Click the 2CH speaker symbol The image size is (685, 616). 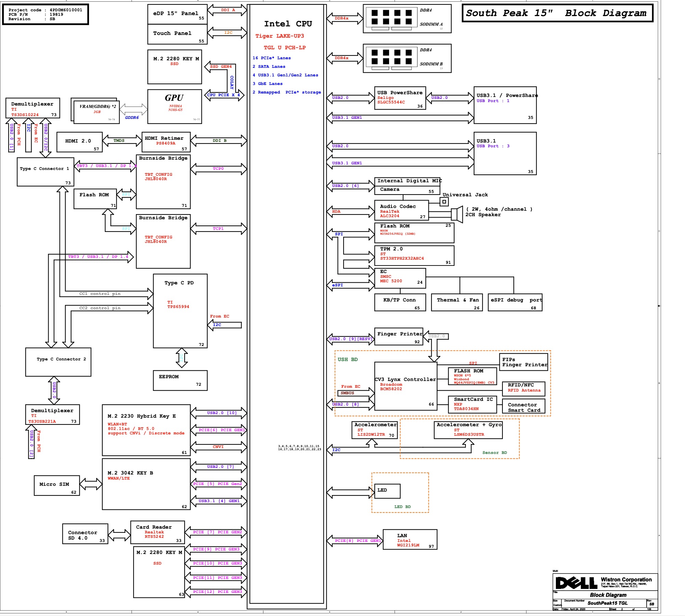457,214
